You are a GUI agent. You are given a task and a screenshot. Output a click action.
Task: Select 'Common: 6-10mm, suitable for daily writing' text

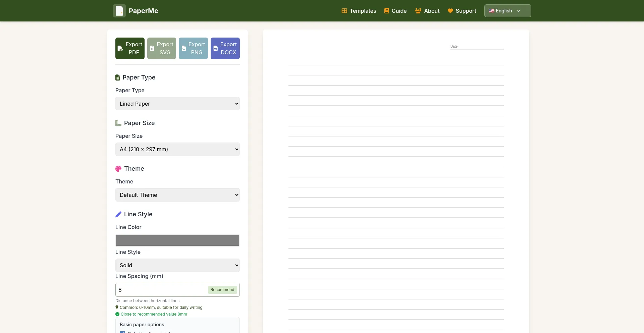tap(161, 308)
